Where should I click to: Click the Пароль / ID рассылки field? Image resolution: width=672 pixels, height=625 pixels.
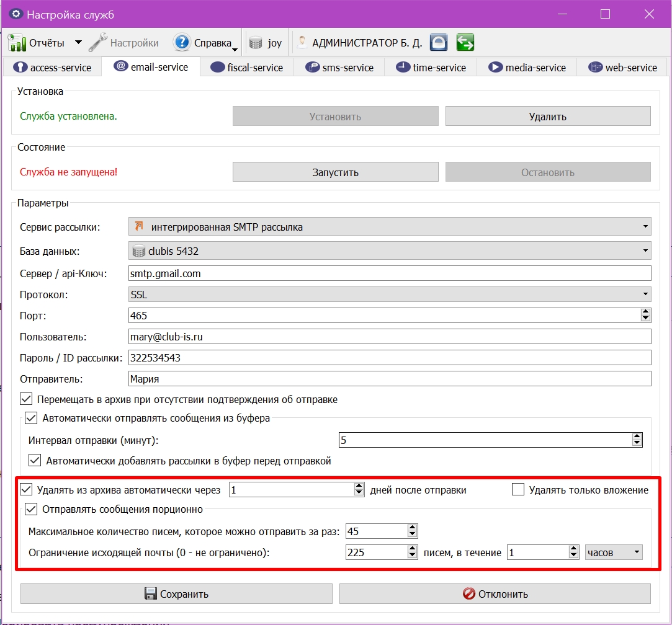(390, 357)
